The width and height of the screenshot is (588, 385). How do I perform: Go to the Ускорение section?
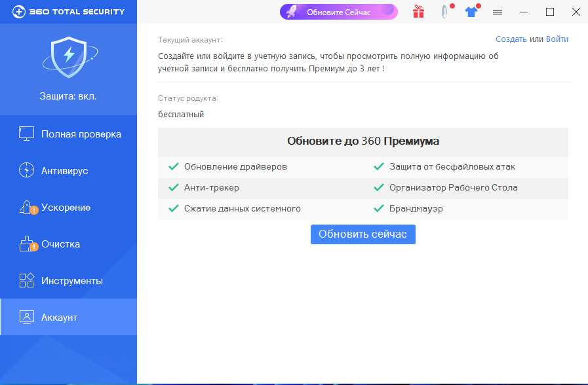click(x=69, y=207)
